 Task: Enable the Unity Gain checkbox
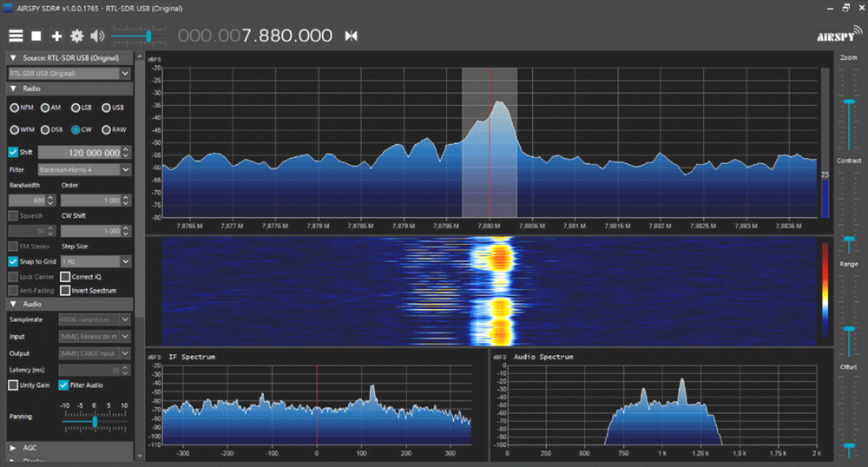tap(13, 385)
